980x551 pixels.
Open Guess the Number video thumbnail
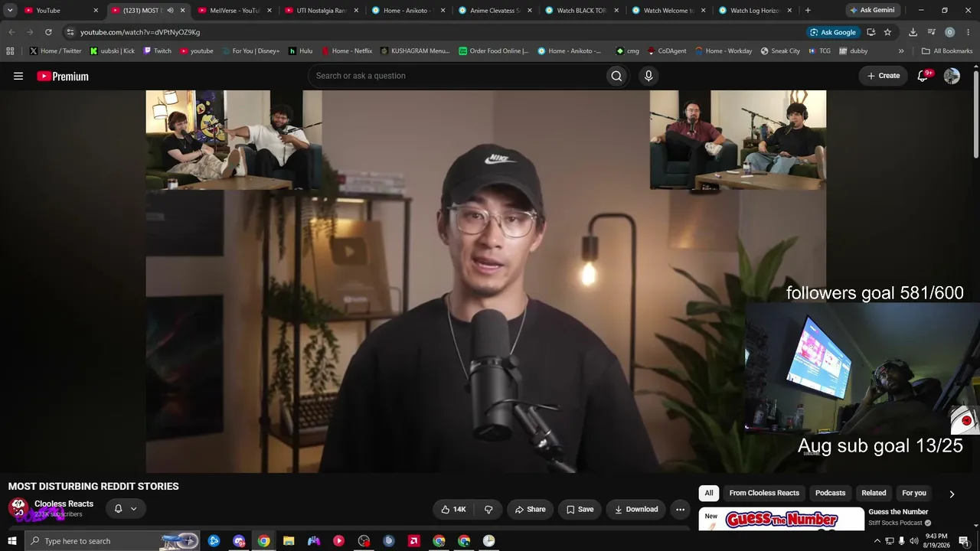782,519
